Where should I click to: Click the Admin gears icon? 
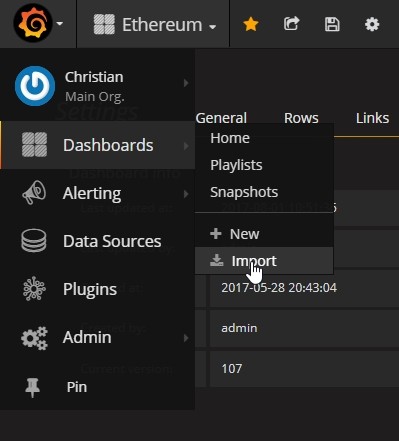tap(34, 338)
